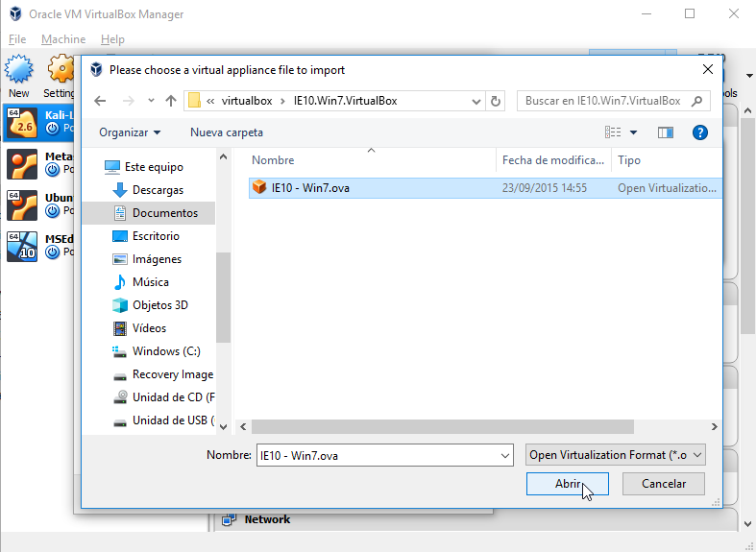756x552 pixels.
Task: Select the IE10 - Win7.ova file
Action: [309, 188]
